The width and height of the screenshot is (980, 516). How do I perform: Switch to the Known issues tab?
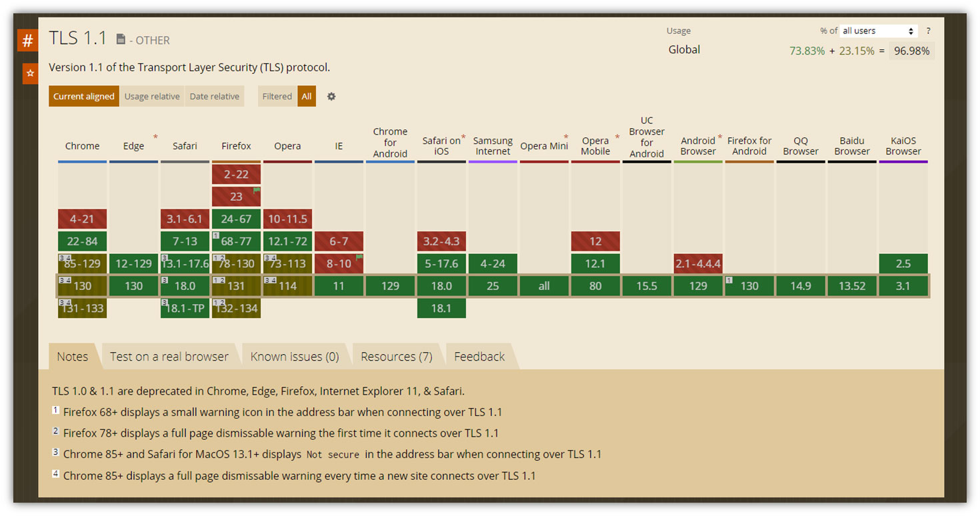(x=295, y=356)
